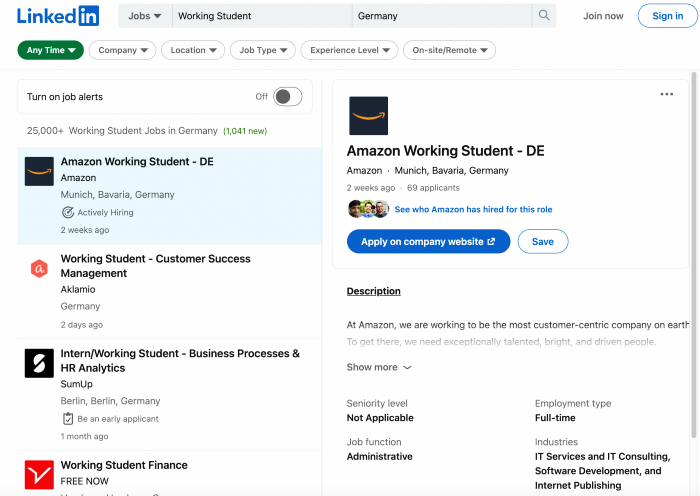Screen dimensions: 700x496
Task: Open the three-dot more options menu
Action: point(667,94)
